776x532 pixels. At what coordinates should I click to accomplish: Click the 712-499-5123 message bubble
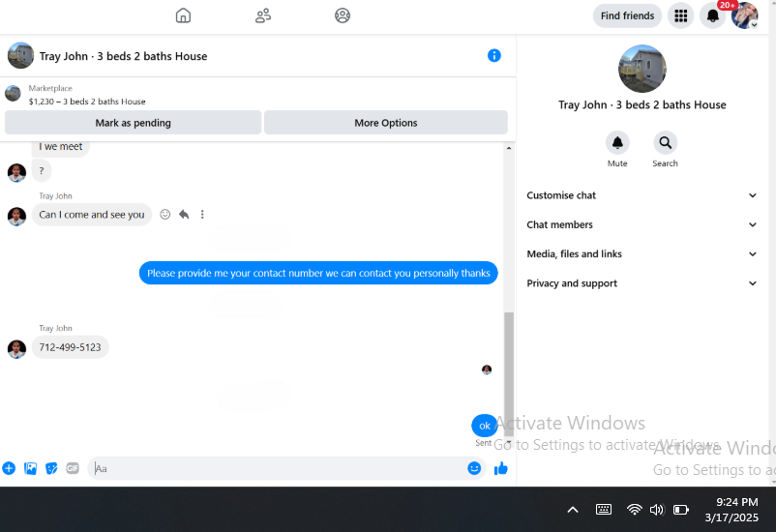coord(71,347)
